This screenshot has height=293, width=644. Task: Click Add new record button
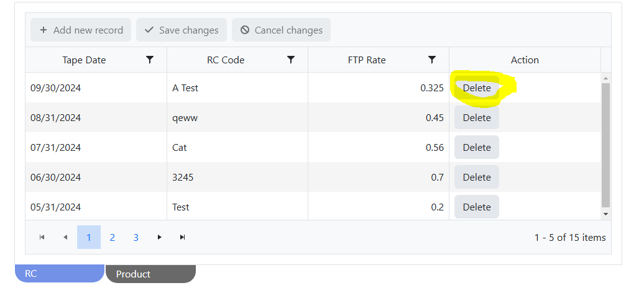tap(81, 30)
